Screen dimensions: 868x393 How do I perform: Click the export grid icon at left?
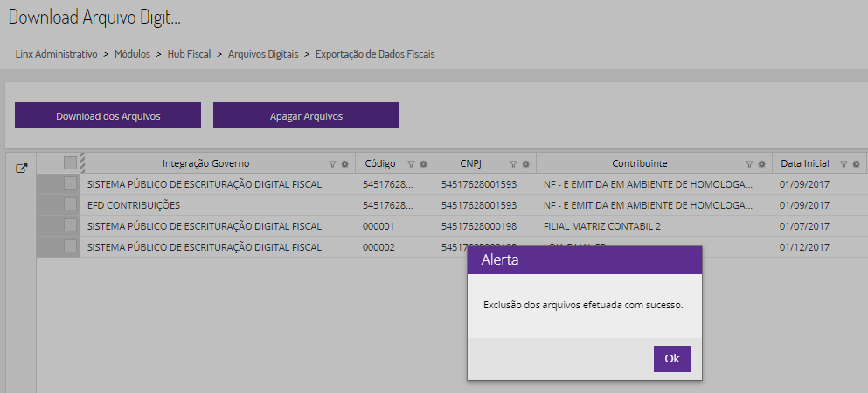click(x=22, y=169)
